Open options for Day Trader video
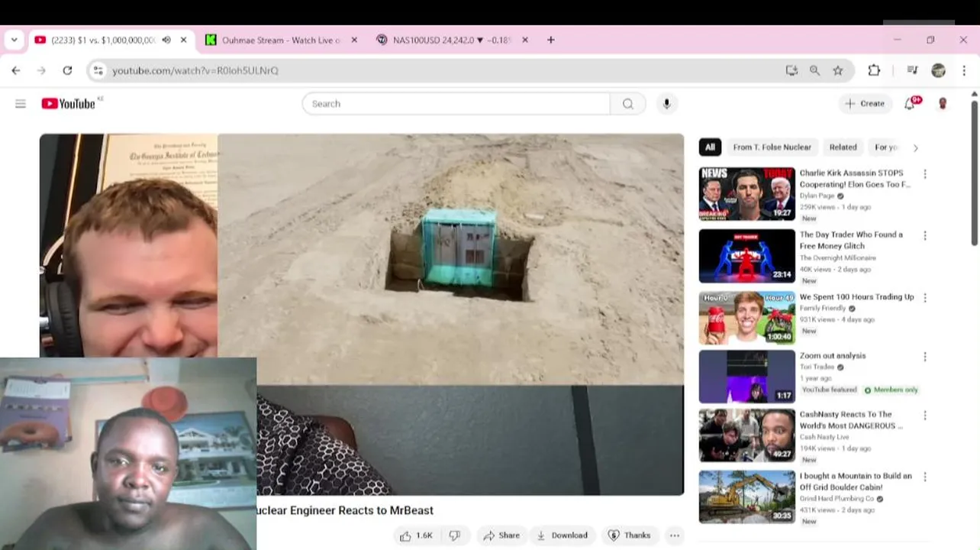 (x=925, y=236)
